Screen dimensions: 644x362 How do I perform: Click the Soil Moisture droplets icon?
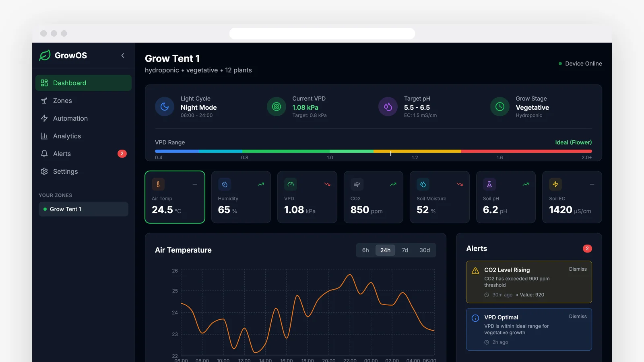tap(423, 184)
